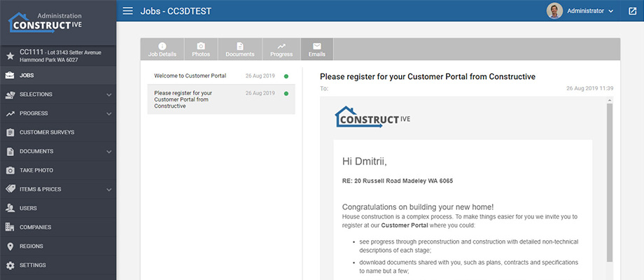
Task: Expand the Documents sidebar chevron
Action: pyautogui.click(x=108, y=151)
